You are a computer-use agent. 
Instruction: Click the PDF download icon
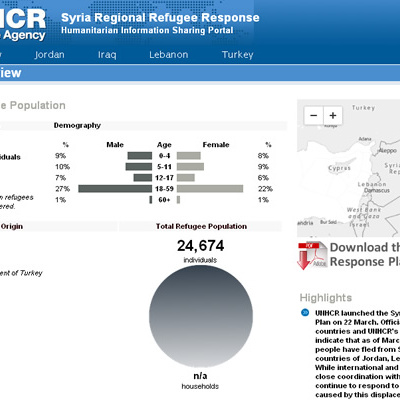tap(312, 255)
